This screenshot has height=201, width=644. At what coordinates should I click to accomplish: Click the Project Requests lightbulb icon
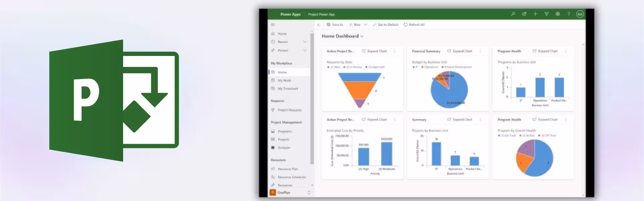click(x=273, y=110)
